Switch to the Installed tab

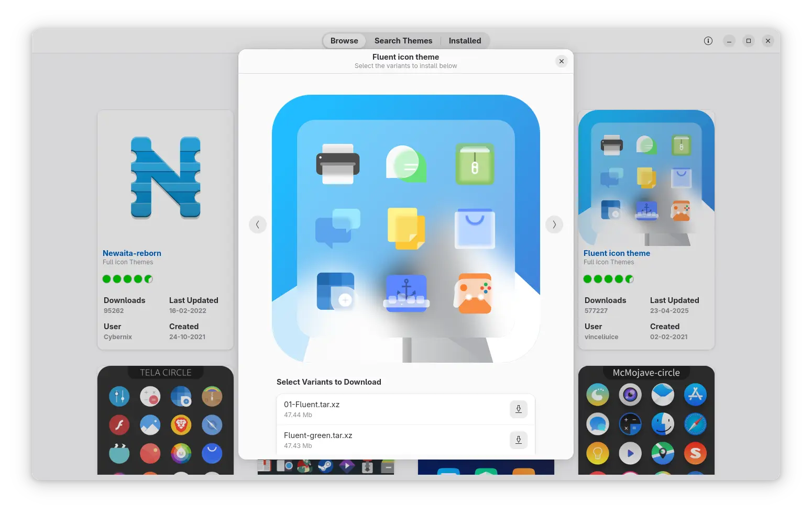click(465, 41)
